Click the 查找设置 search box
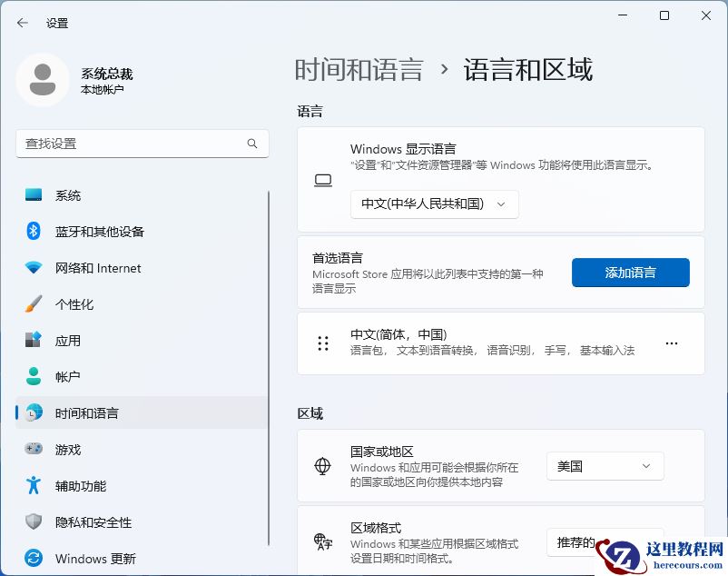The width and height of the screenshot is (728, 576). (x=142, y=144)
